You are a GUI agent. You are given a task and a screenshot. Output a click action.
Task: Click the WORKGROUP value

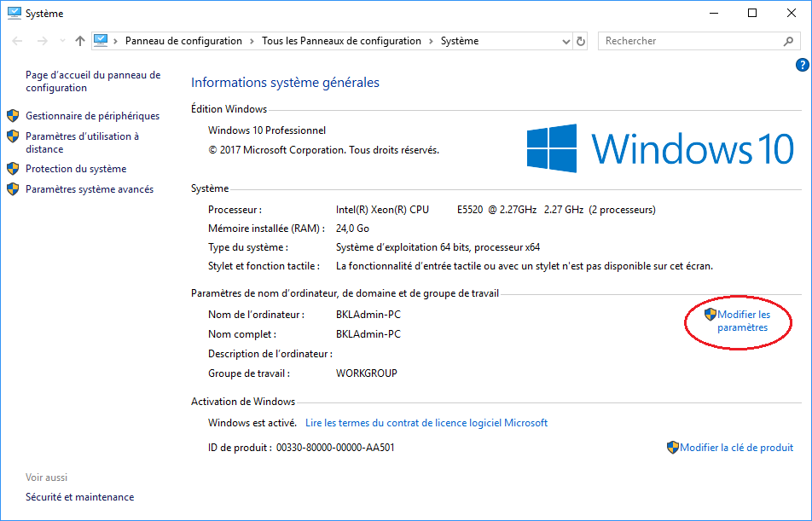click(367, 373)
